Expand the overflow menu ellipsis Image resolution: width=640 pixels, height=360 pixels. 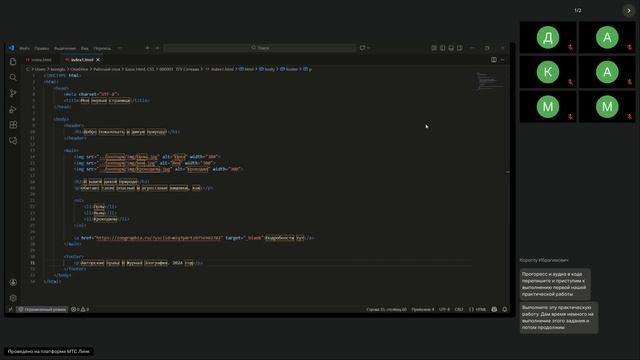tap(119, 48)
